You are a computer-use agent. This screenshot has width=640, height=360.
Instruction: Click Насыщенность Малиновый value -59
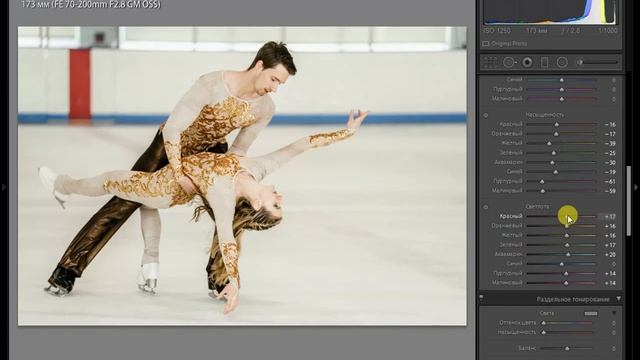tap(610, 191)
